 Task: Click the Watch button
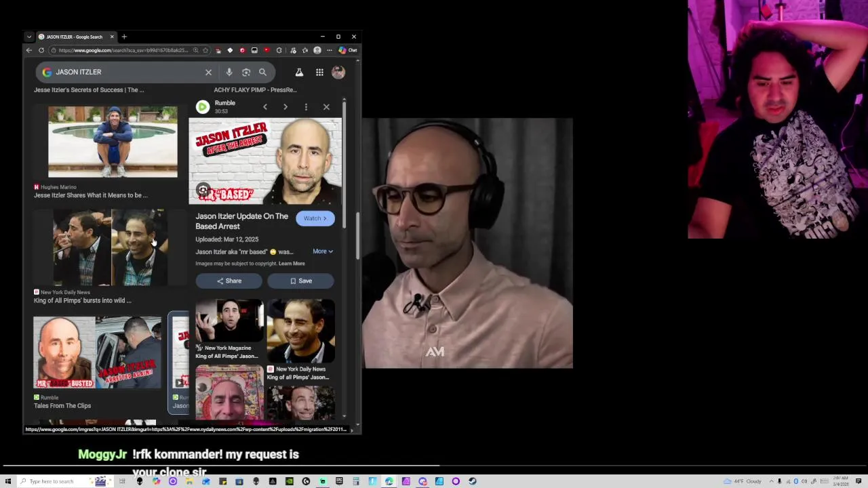click(315, 218)
